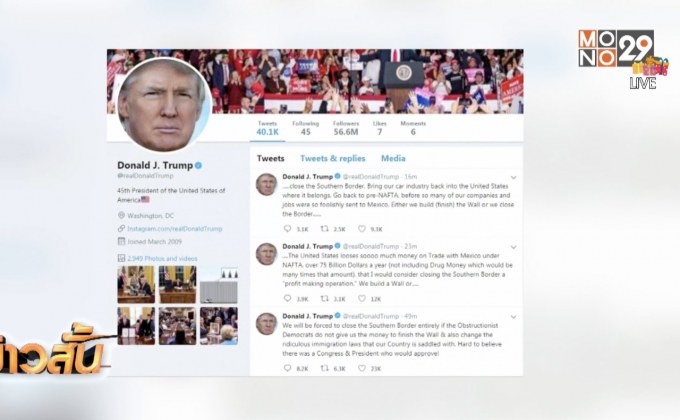Viewport: 680px width, 420px height.
Task: Switch to the Tweets & replies tab
Action: click(x=333, y=158)
